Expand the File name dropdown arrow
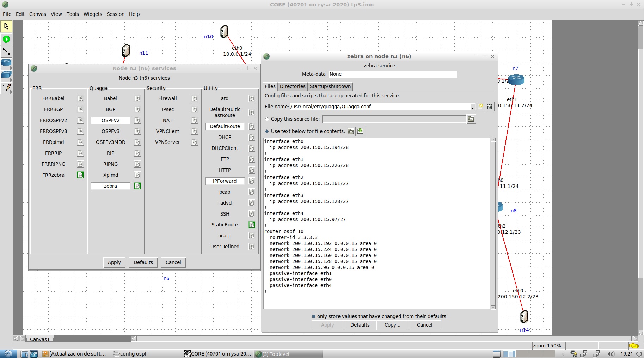The height and width of the screenshot is (358, 644). point(473,107)
